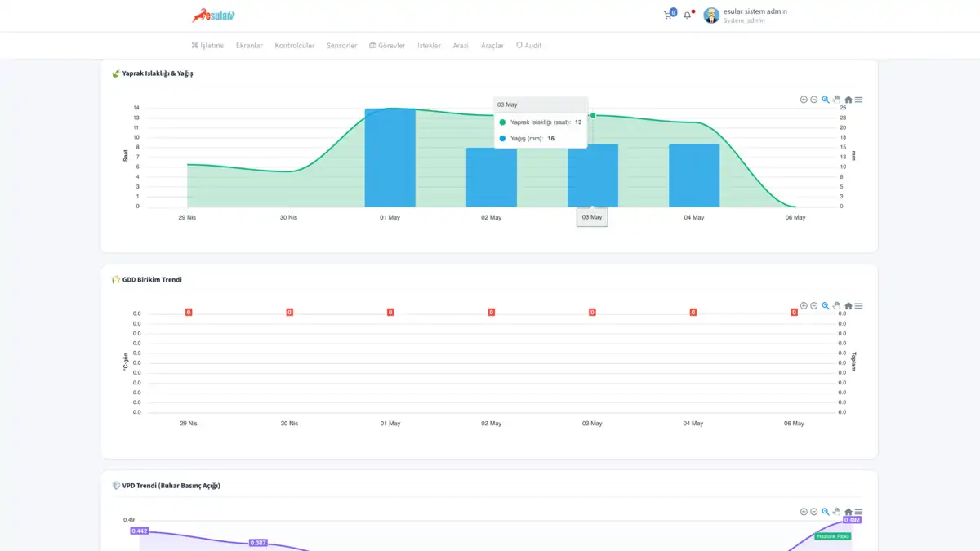Click the 01 May rainfall bar
The width and height of the screenshot is (980, 551).
pos(390,158)
